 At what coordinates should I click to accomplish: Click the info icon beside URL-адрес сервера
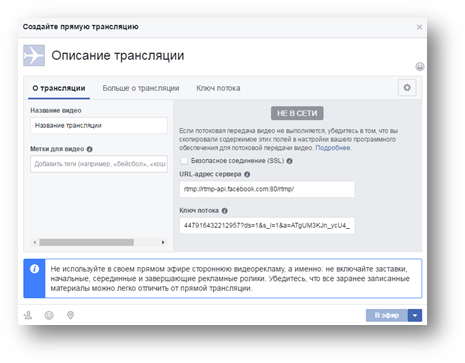247,174
